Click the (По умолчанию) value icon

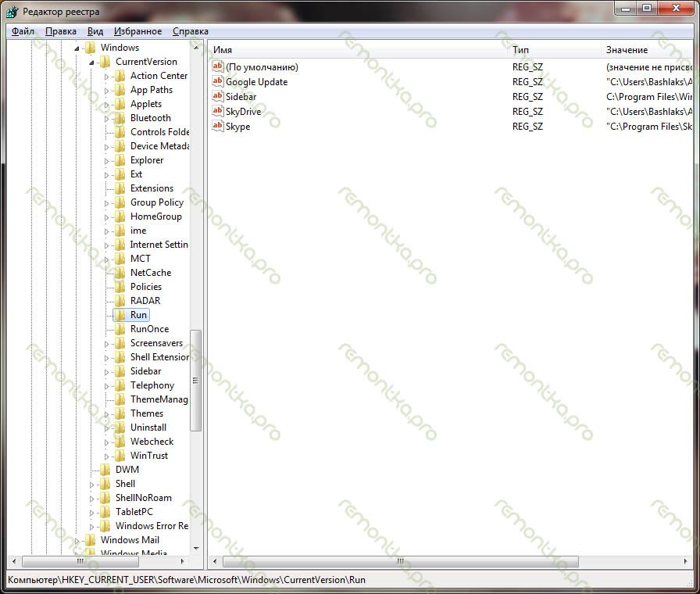217,66
